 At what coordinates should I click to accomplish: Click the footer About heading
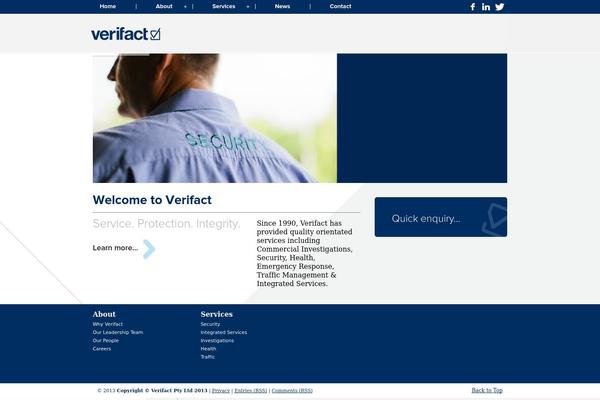click(104, 314)
